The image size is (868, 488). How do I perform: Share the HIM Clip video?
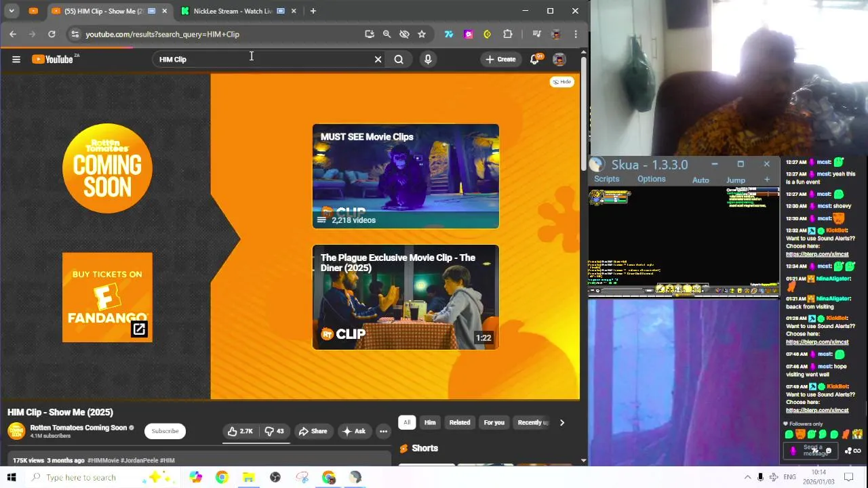pos(313,431)
